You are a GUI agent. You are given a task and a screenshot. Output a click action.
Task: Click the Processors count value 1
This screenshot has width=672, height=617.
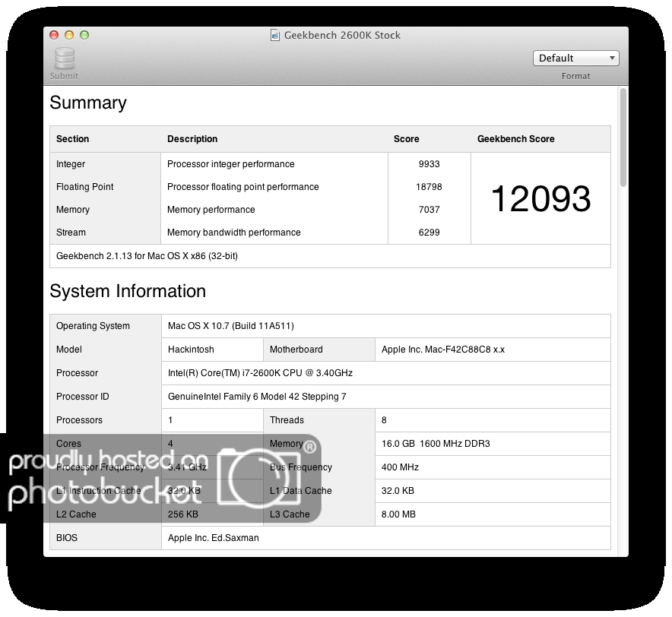pos(170,420)
